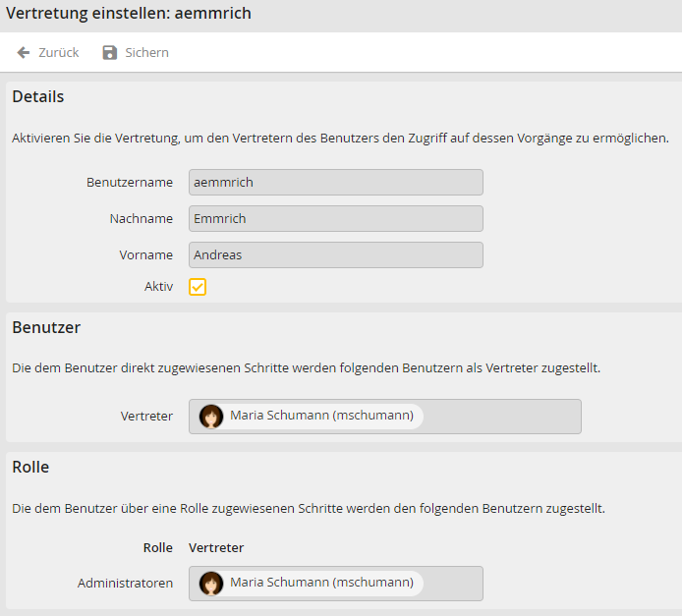
Task: Click Maria Schumann's avatar in Benutzer section
Action: (211, 417)
